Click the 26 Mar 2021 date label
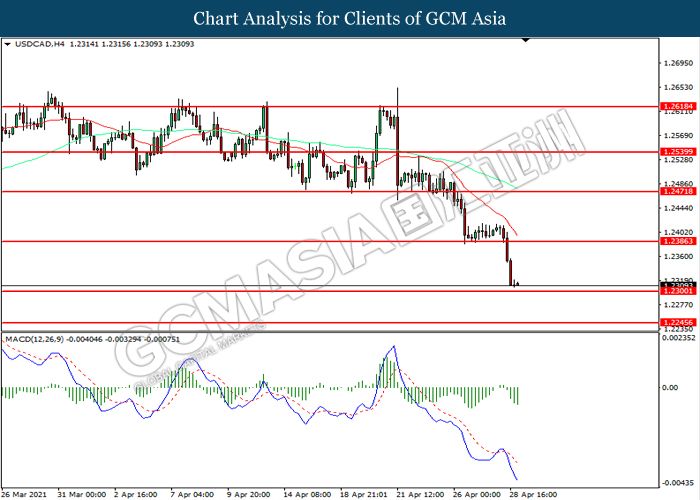Screen dimensions: 700x500 (24, 495)
